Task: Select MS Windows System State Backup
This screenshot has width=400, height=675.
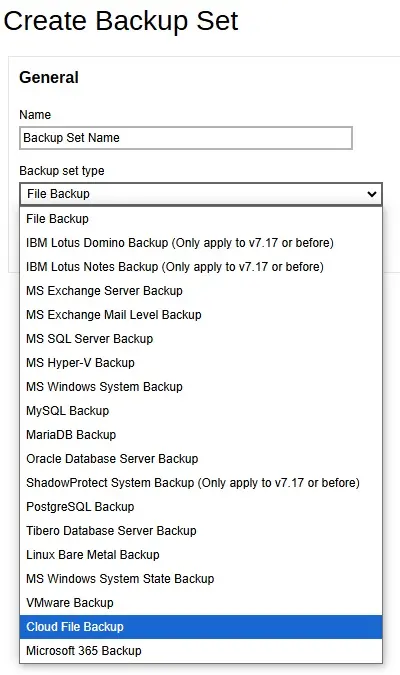Action: tap(201, 579)
